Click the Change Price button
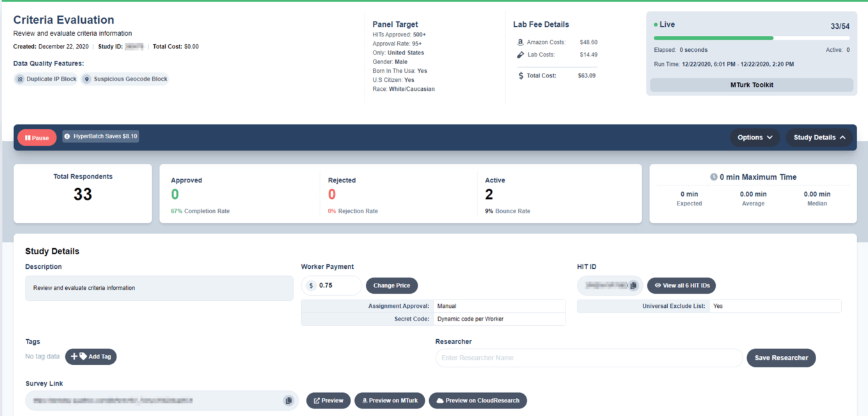This screenshot has width=868, height=416. tap(391, 285)
